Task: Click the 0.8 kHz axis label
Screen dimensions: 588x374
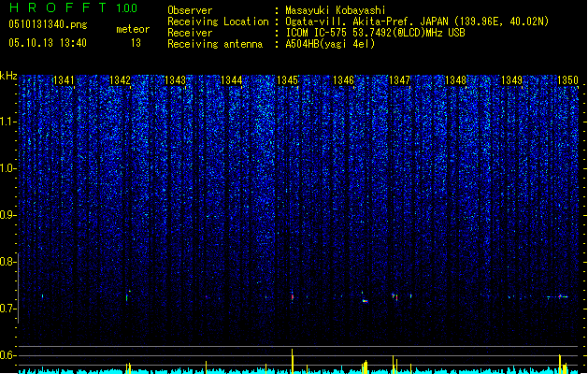Action: 7,262
